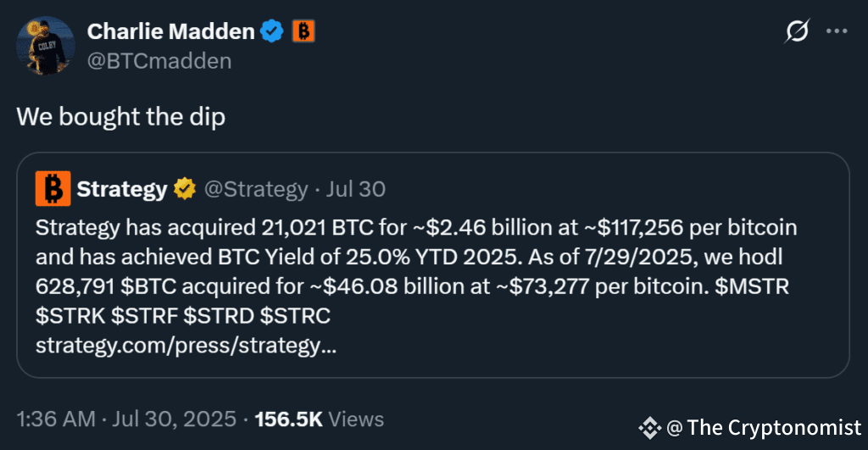
Task: Click the Jul 30 date of quoted tweet
Action: [x=355, y=189]
